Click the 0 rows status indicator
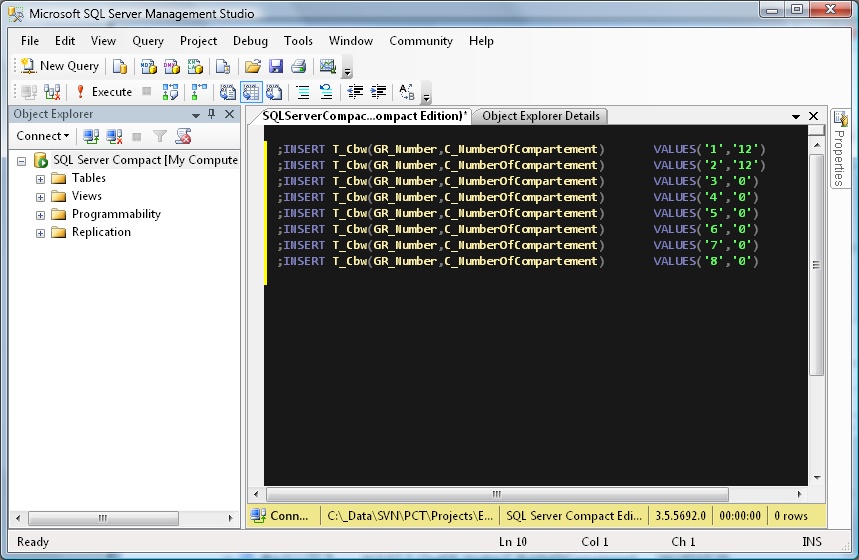Screen dimensions: 859x560 pos(791,516)
